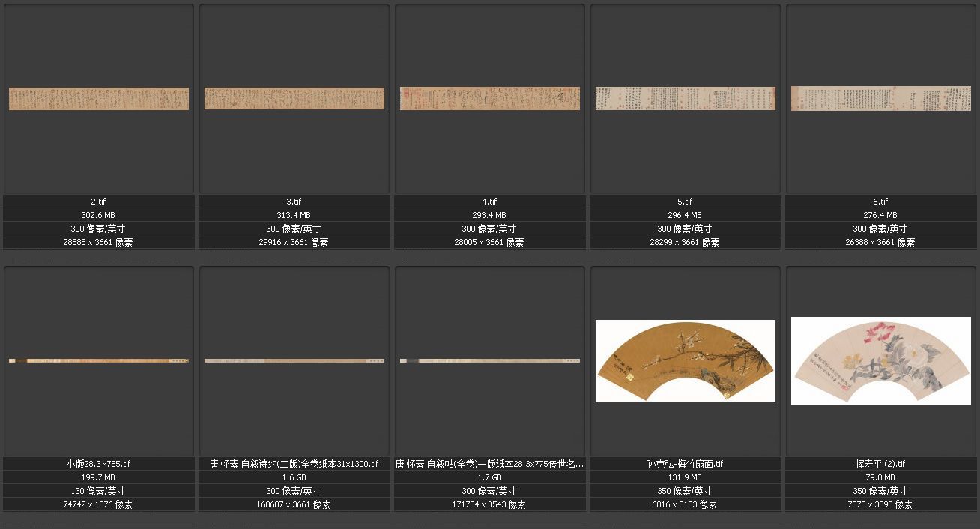Viewport: 980px width, 529px height.
Task: Click the 276.4 MB file size label
Action: (881, 215)
